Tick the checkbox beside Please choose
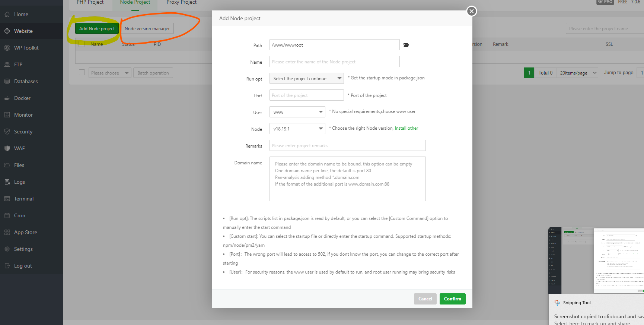 [x=82, y=72]
